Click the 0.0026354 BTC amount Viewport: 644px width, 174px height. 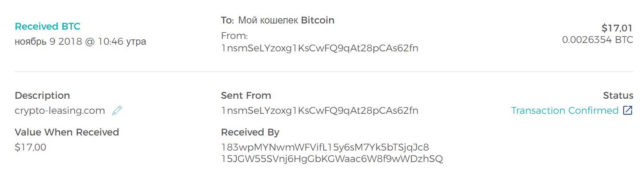(x=598, y=40)
